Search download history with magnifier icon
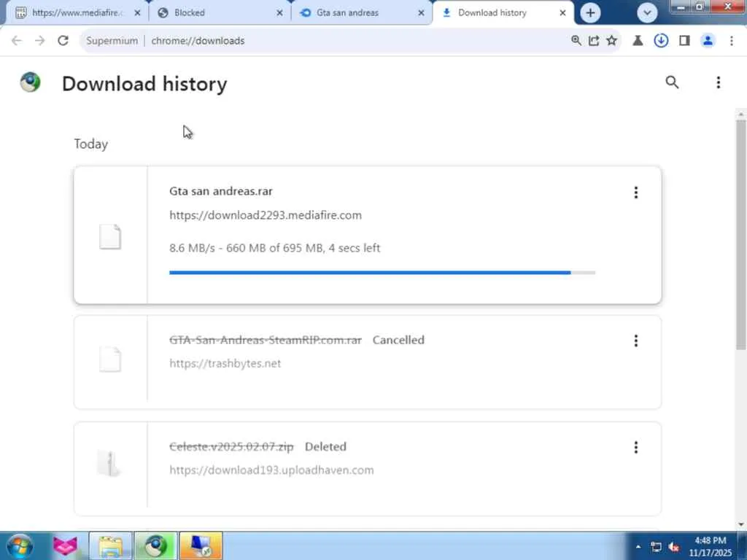This screenshot has height=560, width=747. pos(672,82)
